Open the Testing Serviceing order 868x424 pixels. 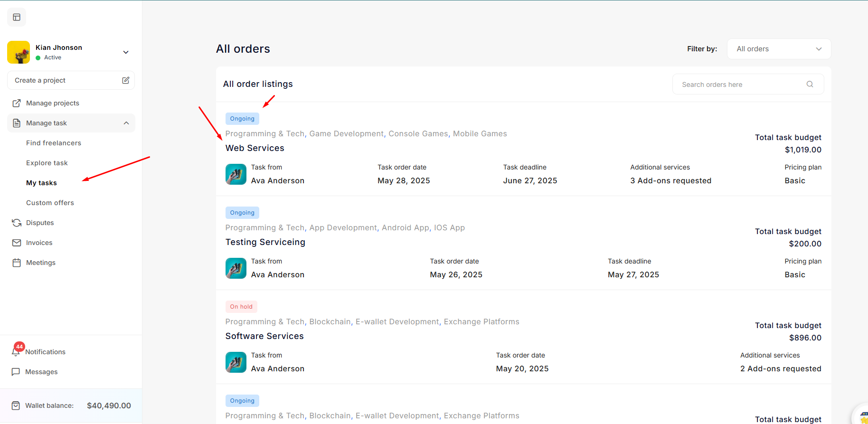coord(265,242)
